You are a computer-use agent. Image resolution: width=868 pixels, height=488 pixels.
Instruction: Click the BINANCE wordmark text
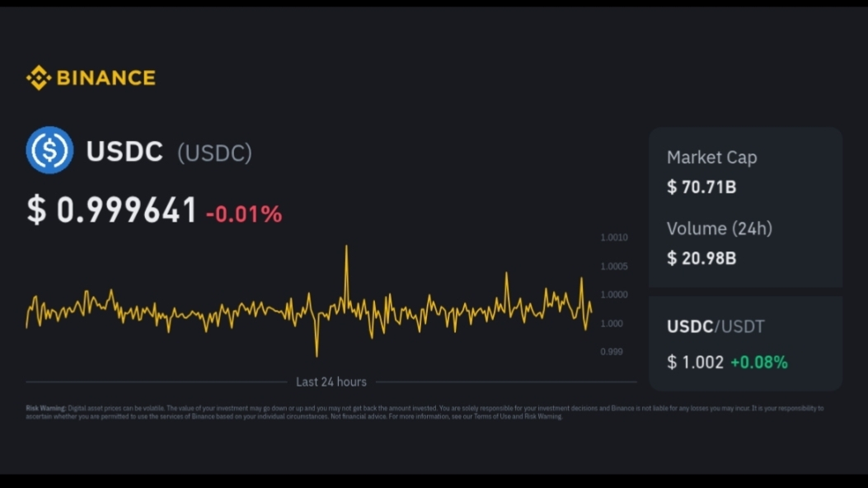106,78
